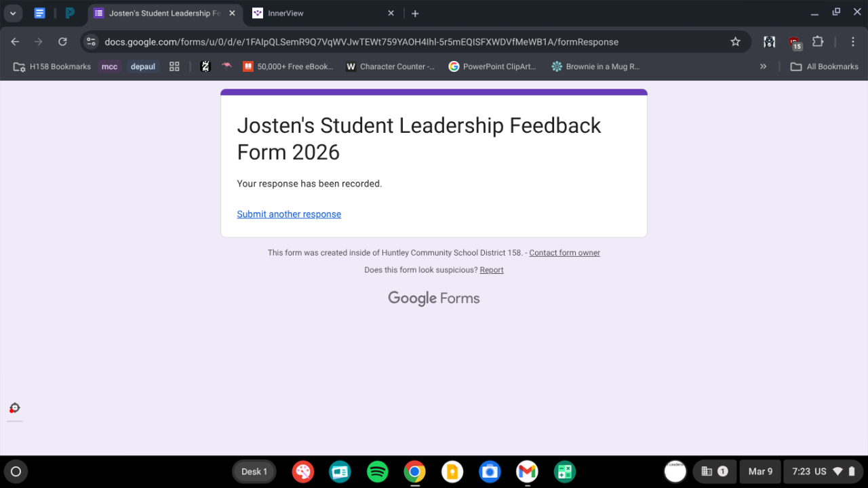Launch the Camera app from the shelf
The image size is (868, 488).
tap(490, 472)
